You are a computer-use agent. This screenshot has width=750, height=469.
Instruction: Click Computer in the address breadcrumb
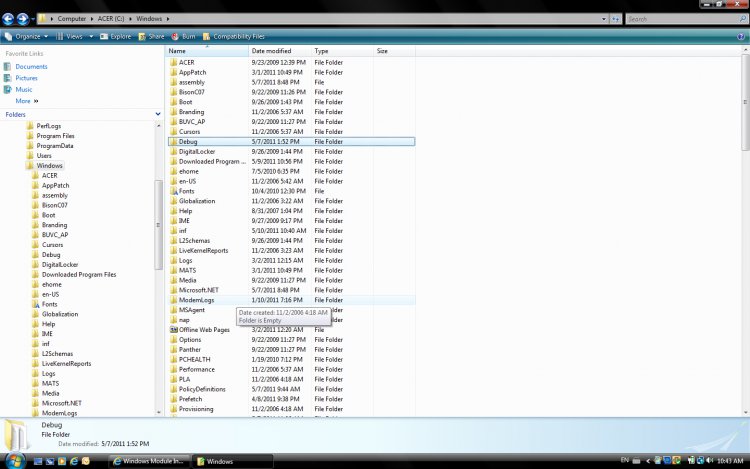pyautogui.click(x=72, y=19)
